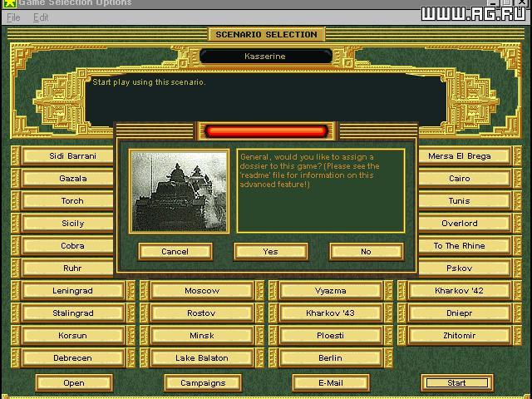Screen dimensions: 532x399
Task: Select the Stalingrad scenario
Action: 73,313
